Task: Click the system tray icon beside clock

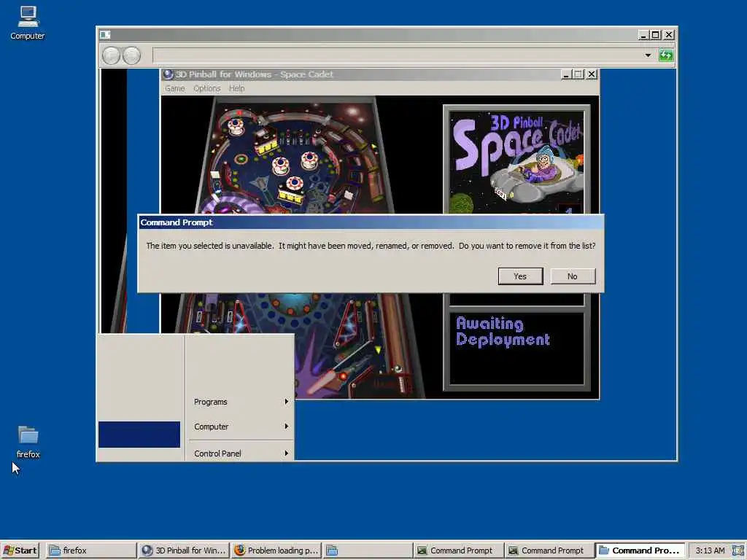Action: tap(738, 551)
